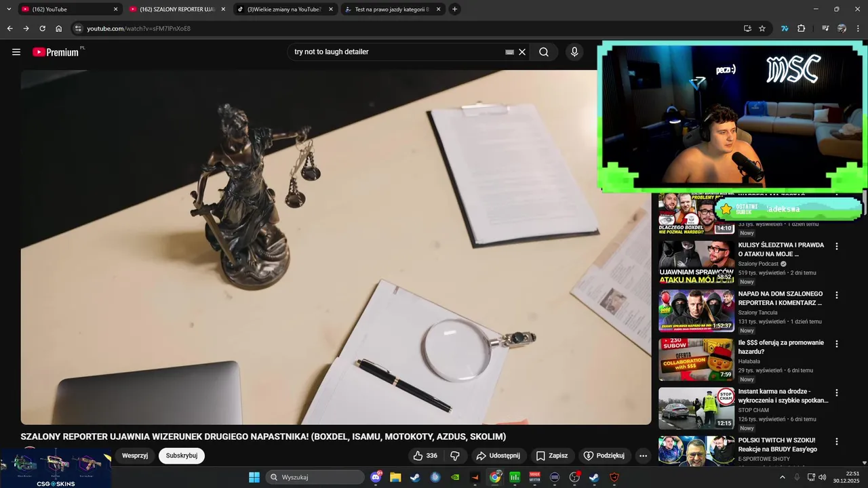Save video with Zapisz
868x488 pixels.
point(553,456)
